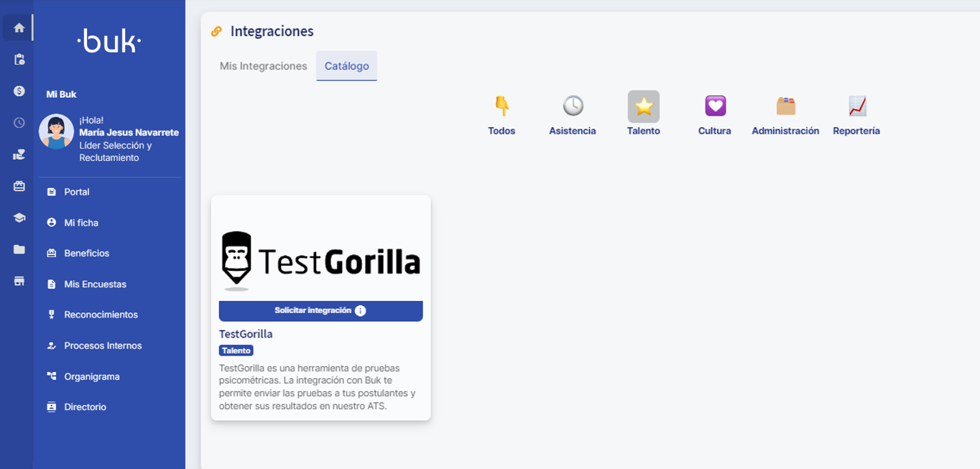Open the home icon in left rail

19,28
